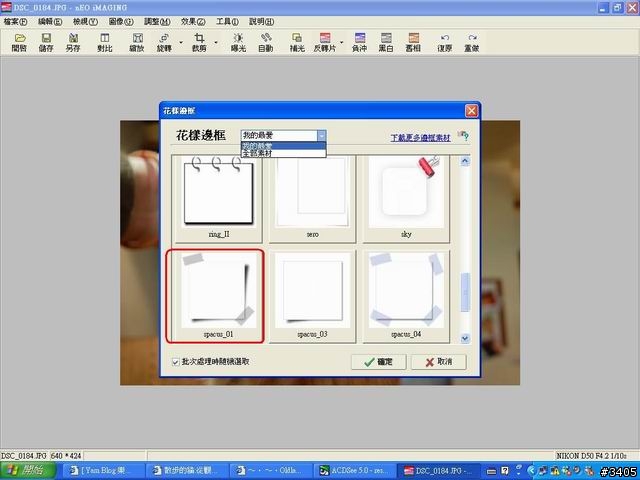The width and height of the screenshot is (640, 480).
Task: Switch to the DSC_0184.JPG taskbar button
Action: (x=439, y=471)
